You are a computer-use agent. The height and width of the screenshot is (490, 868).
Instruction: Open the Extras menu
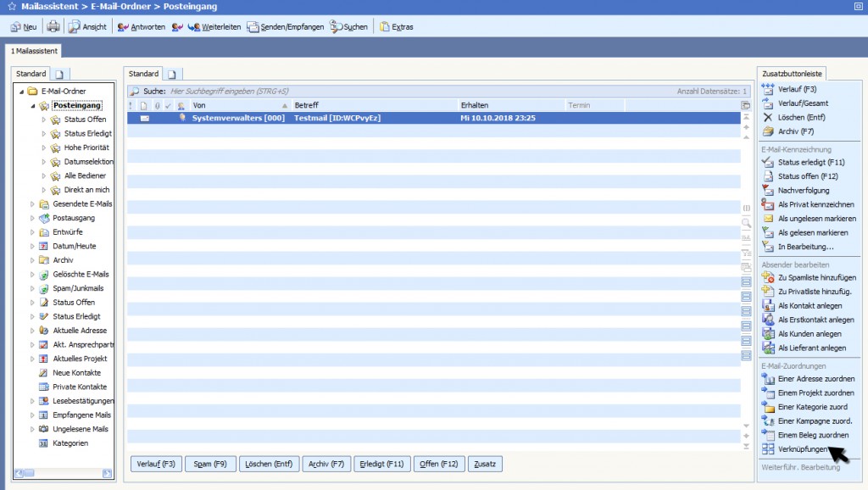396,26
